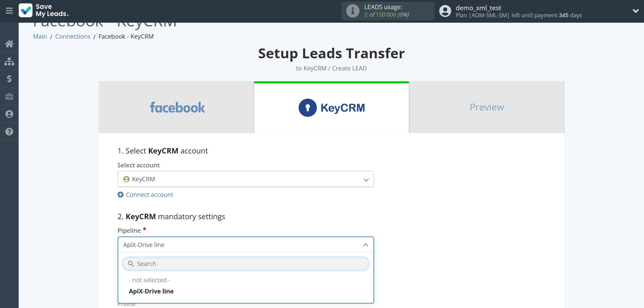The width and height of the screenshot is (644, 308).
Task: Switch to the Preview tab
Action: (x=486, y=107)
